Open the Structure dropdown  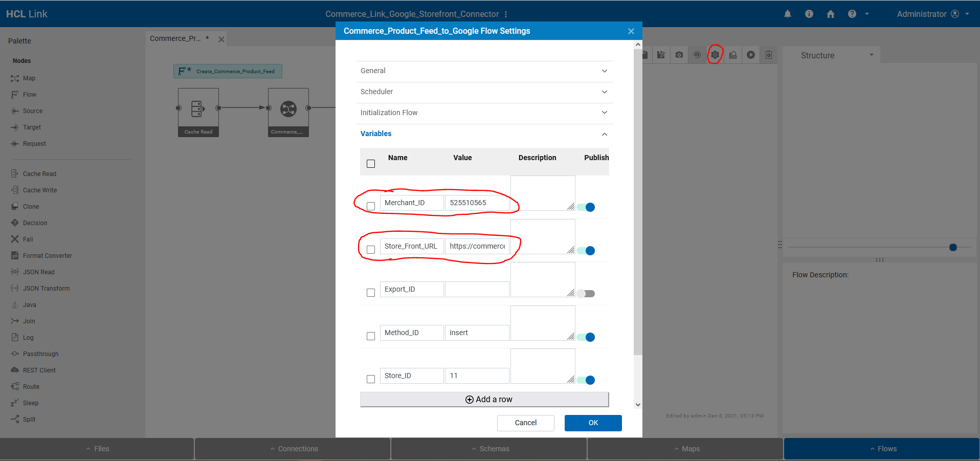pyautogui.click(x=837, y=55)
